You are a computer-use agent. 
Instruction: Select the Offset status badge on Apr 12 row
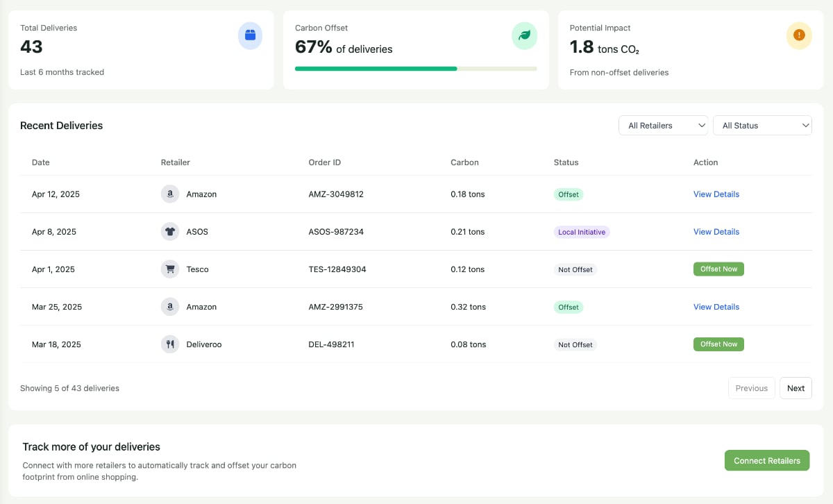coord(569,194)
